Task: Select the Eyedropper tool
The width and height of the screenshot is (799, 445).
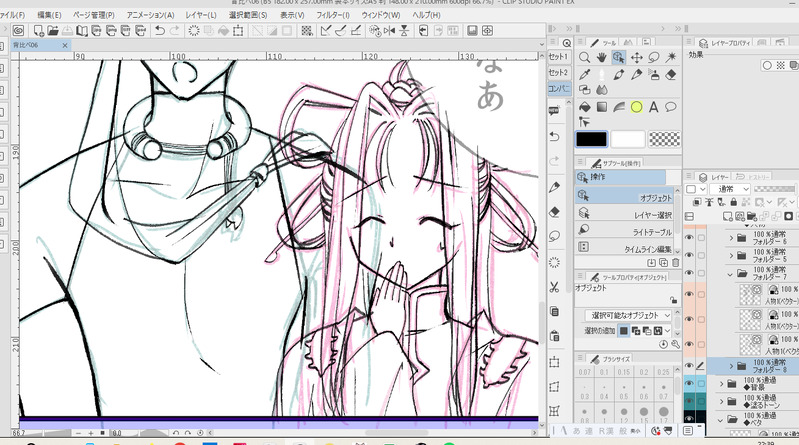Action: pyautogui.click(x=584, y=74)
